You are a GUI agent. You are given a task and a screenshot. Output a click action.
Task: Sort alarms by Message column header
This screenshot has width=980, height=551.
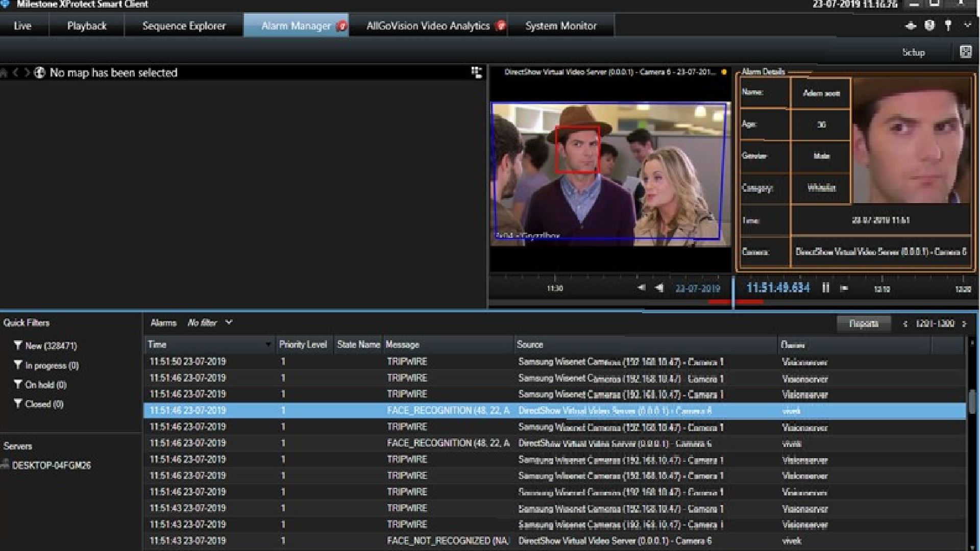448,345
